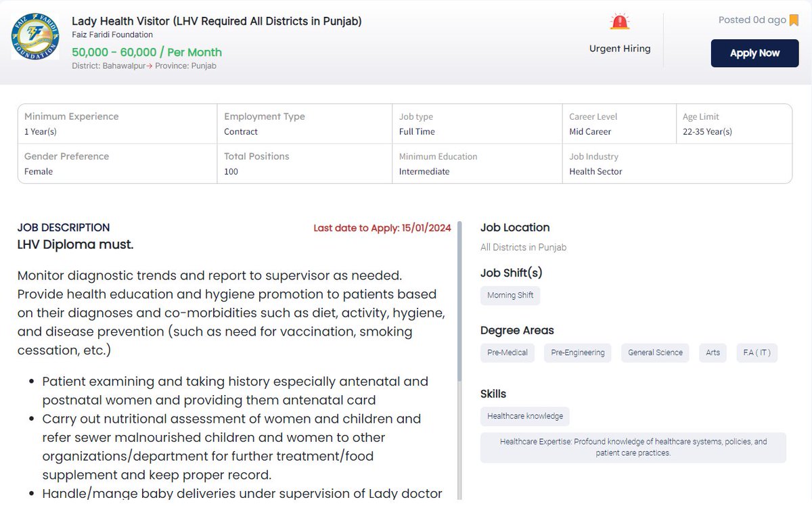This screenshot has height=506, width=812.
Task: Select the Morning Shift tag
Action: pyautogui.click(x=510, y=296)
